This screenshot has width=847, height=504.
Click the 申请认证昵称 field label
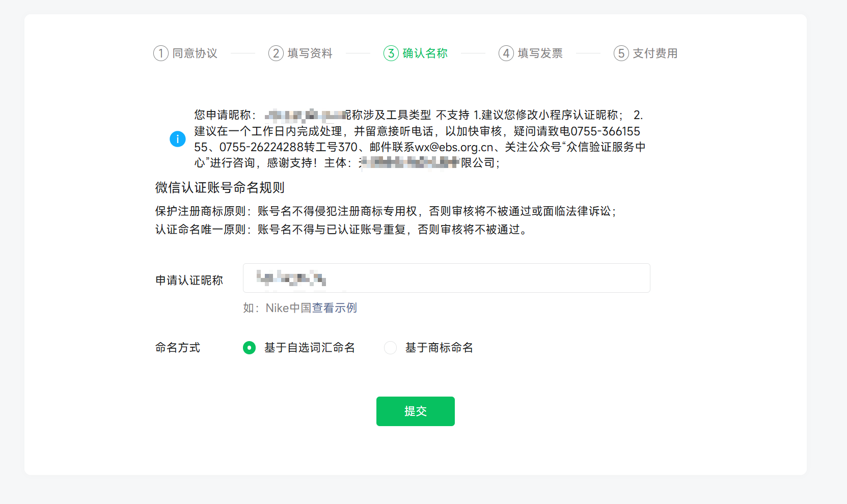(x=189, y=281)
